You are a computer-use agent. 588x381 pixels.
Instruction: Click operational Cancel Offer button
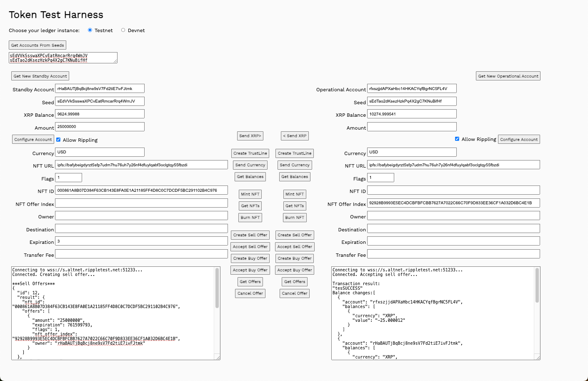point(295,293)
